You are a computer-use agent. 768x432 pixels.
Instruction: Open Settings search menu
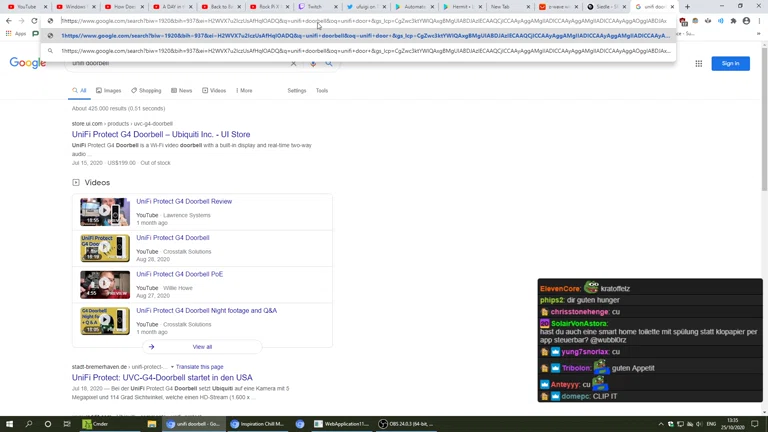pos(297,91)
